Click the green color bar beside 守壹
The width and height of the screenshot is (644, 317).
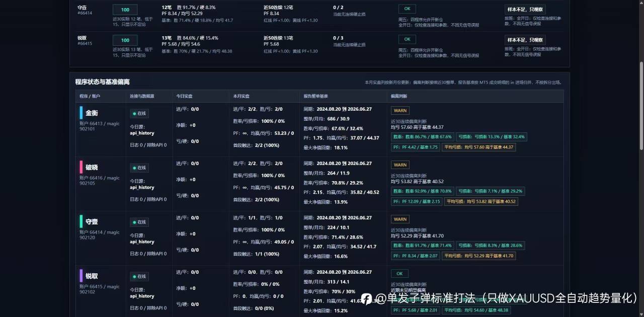(81, 221)
